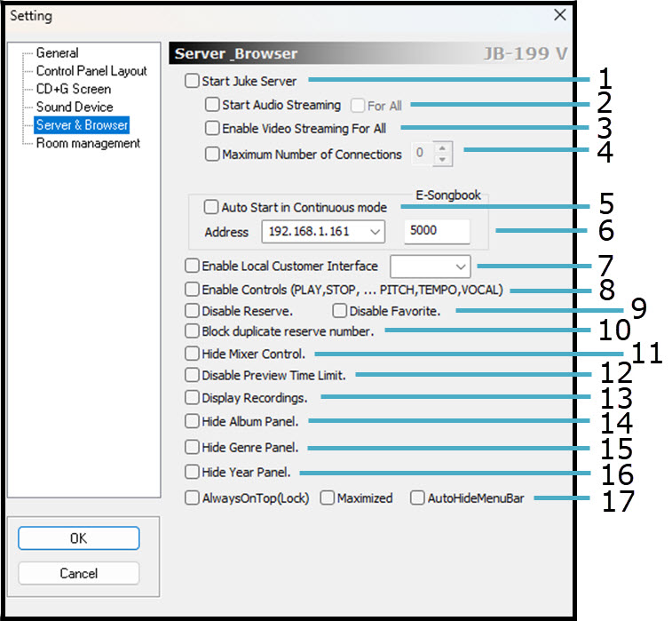This screenshot has height=621, width=672.
Task: Toggle Auto Start in Continuous mode
Action: [x=211, y=207]
